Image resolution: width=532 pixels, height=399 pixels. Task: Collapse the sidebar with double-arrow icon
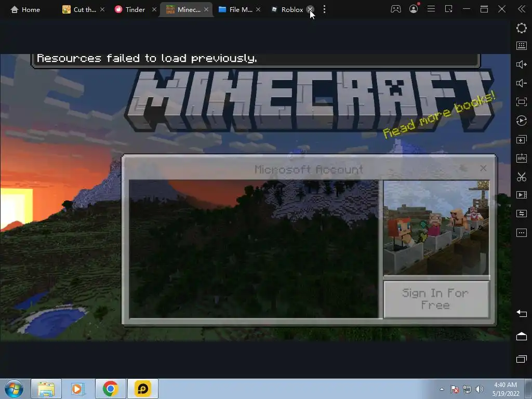[522, 9]
